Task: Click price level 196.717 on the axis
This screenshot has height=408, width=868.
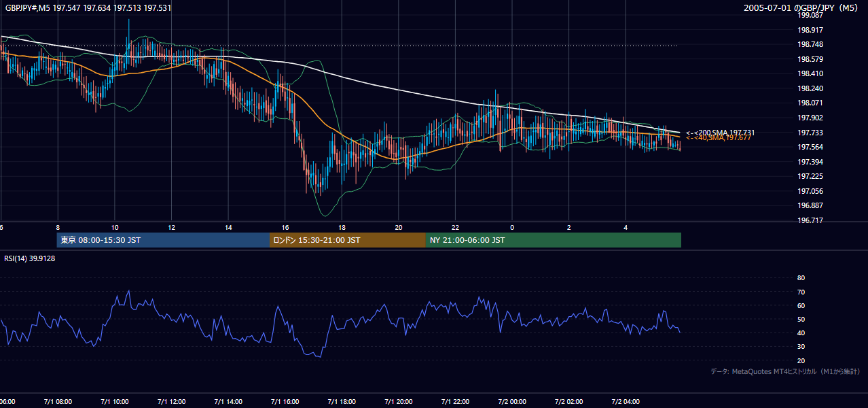Action: coord(810,220)
